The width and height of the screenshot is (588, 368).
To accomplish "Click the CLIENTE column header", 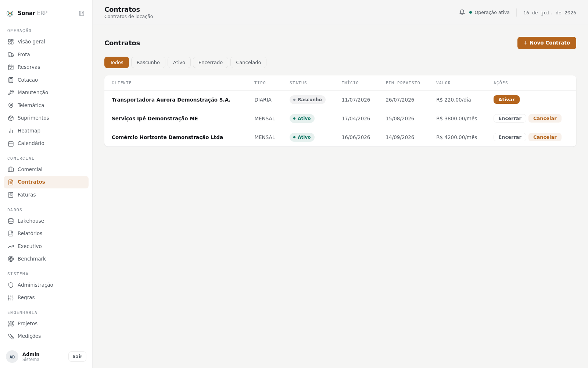I will [x=122, y=83].
